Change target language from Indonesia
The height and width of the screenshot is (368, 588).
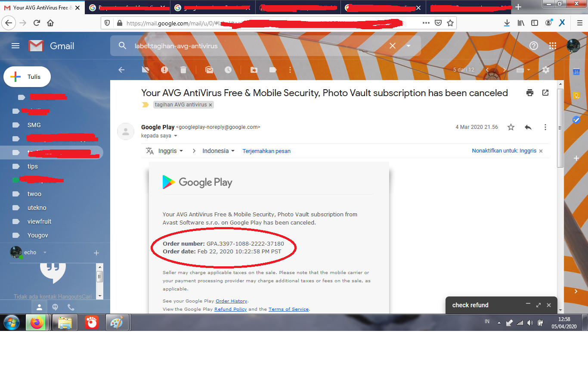[x=219, y=151]
